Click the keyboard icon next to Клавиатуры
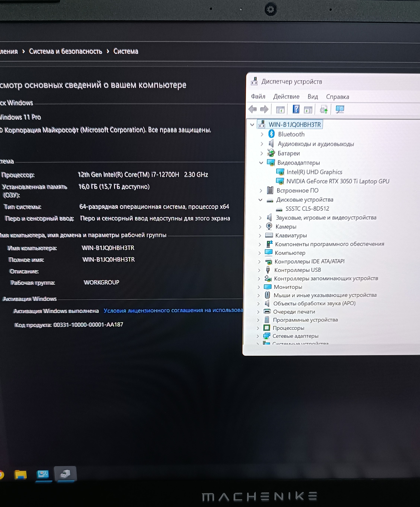 click(x=269, y=235)
